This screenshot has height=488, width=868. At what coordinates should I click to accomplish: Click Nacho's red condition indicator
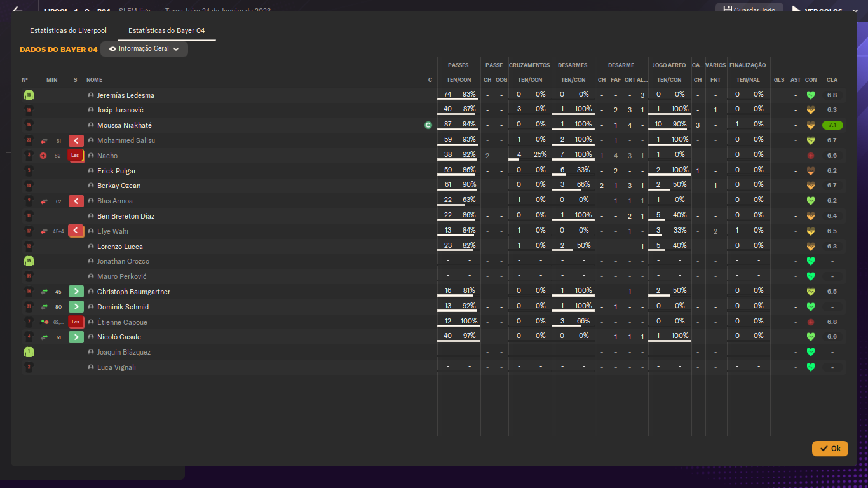[811, 156]
